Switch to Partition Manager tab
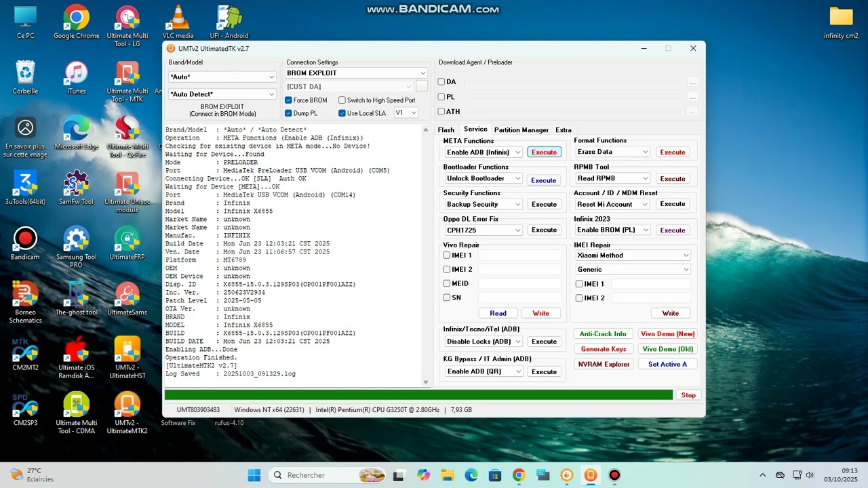 521,130
